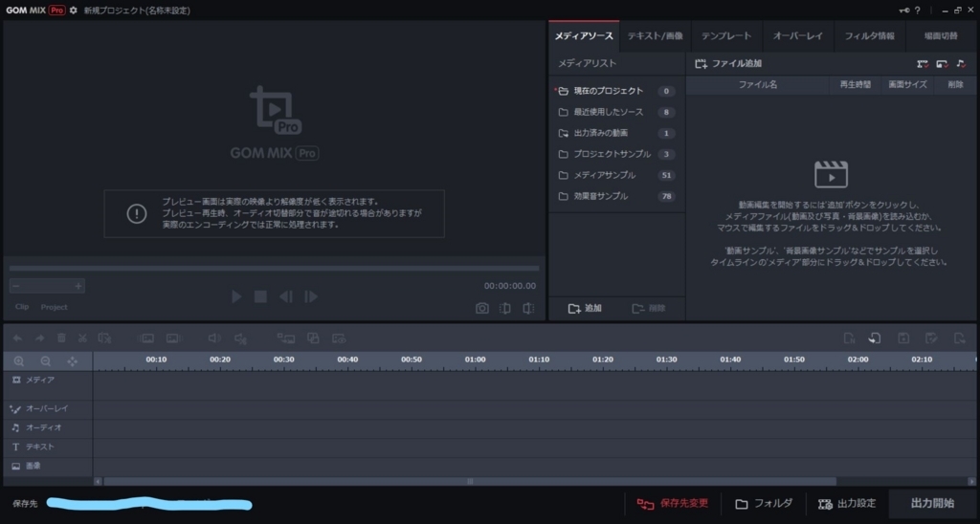Zoom out of the timeline

pyautogui.click(x=46, y=361)
